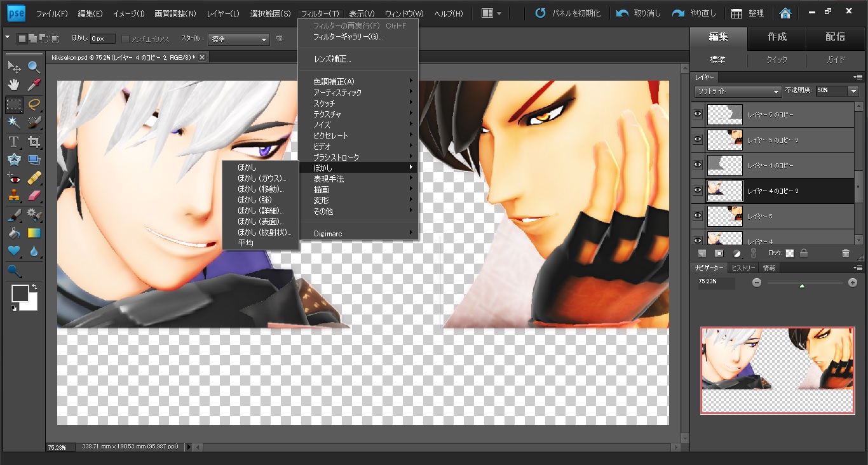Select the Spot Healing bandage tool

(34, 177)
